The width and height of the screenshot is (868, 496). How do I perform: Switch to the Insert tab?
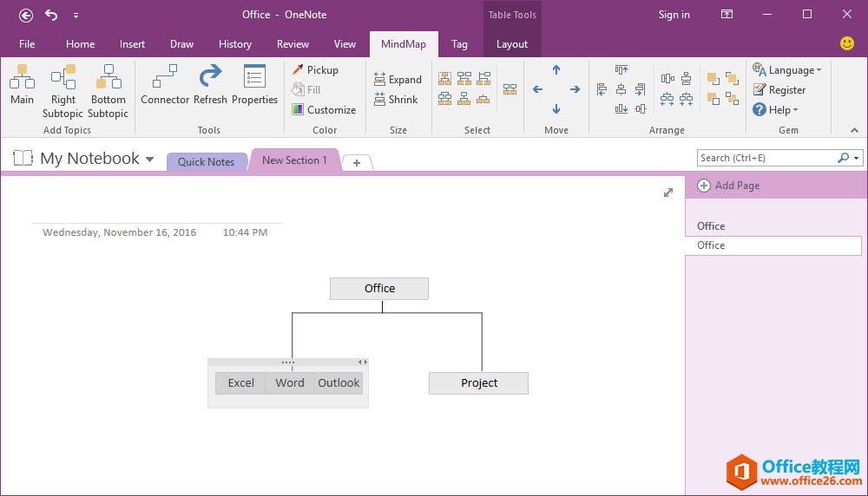pos(132,44)
